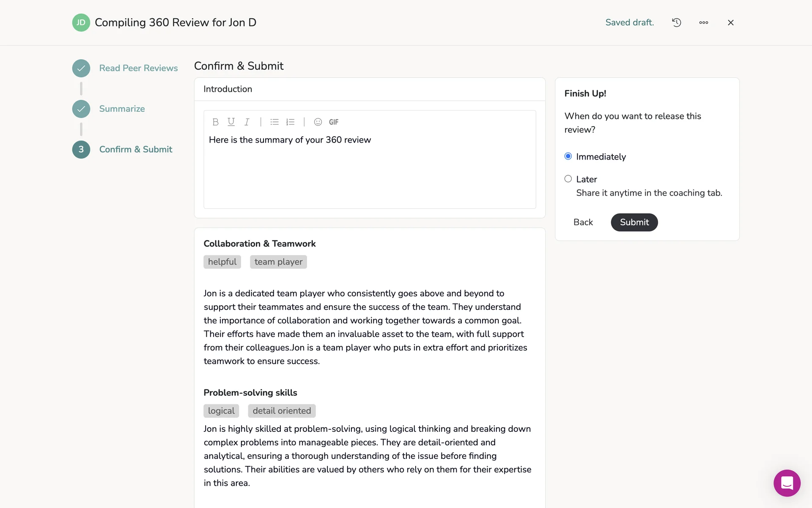The height and width of the screenshot is (508, 812).
Task: Go to the Summarize step
Action: 122,109
